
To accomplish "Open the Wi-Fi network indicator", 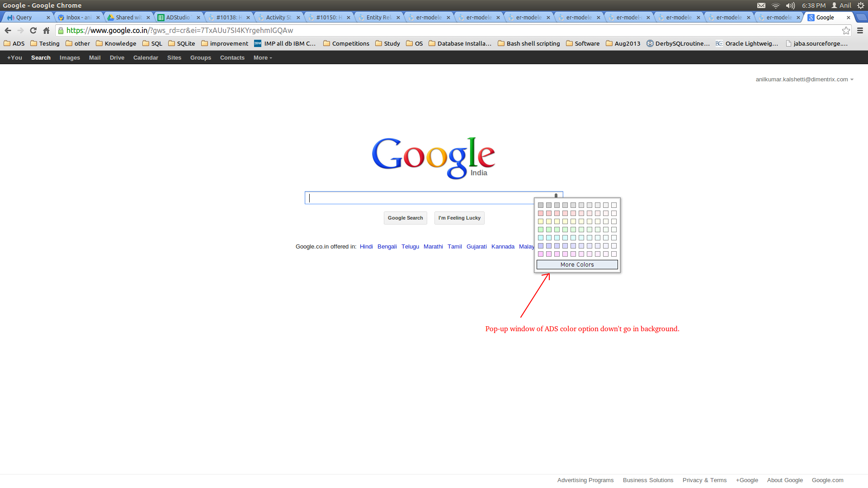I will click(x=775, y=5).
